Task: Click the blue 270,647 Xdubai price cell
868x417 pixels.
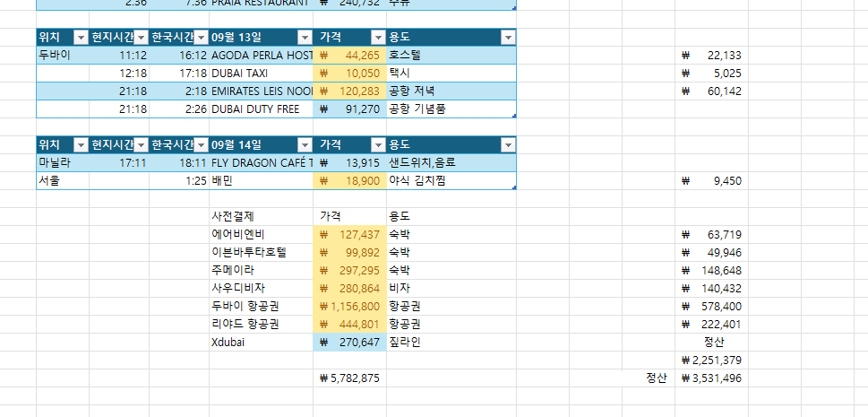Action: pyautogui.click(x=349, y=343)
